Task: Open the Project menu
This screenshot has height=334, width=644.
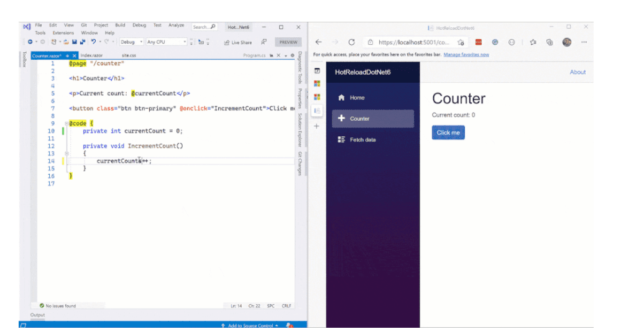Action: pyautogui.click(x=101, y=25)
